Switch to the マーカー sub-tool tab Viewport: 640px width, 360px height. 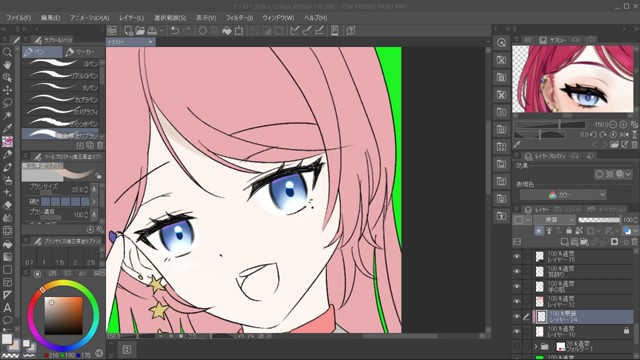pyautogui.click(x=80, y=52)
